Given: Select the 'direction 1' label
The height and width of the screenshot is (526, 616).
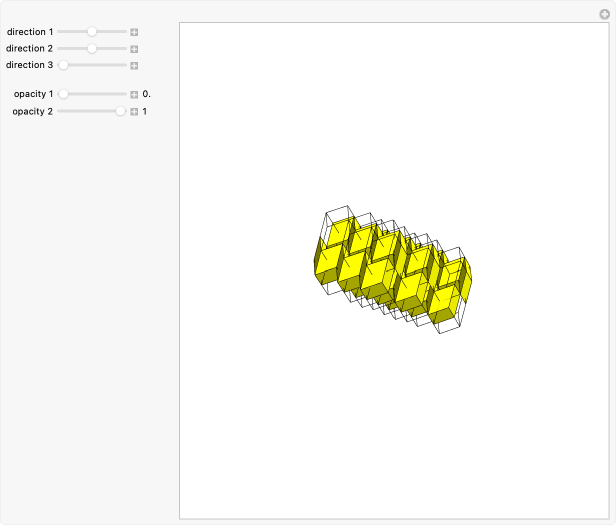Looking at the screenshot, I should click(x=30, y=32).
